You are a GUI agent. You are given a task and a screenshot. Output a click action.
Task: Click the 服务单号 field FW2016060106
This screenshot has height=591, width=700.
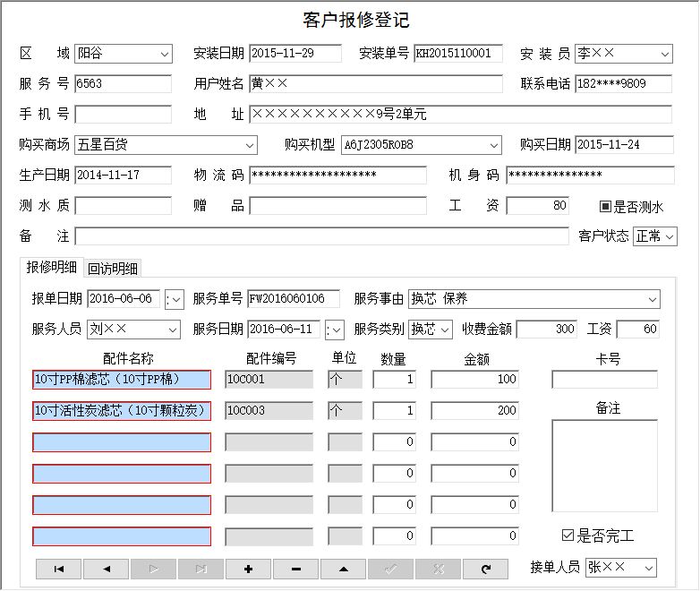tap(294, 298)
